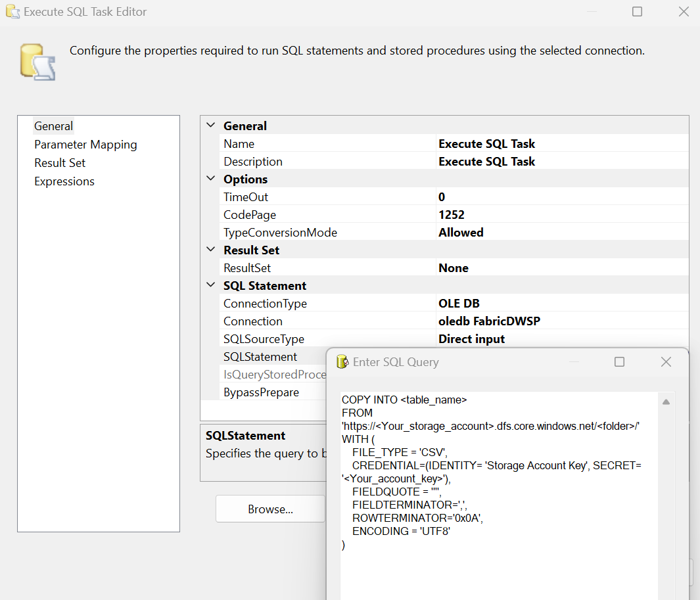Collapse the SQL Statement property section
Viewport: 700px width, 600px height.
(210, 285)
